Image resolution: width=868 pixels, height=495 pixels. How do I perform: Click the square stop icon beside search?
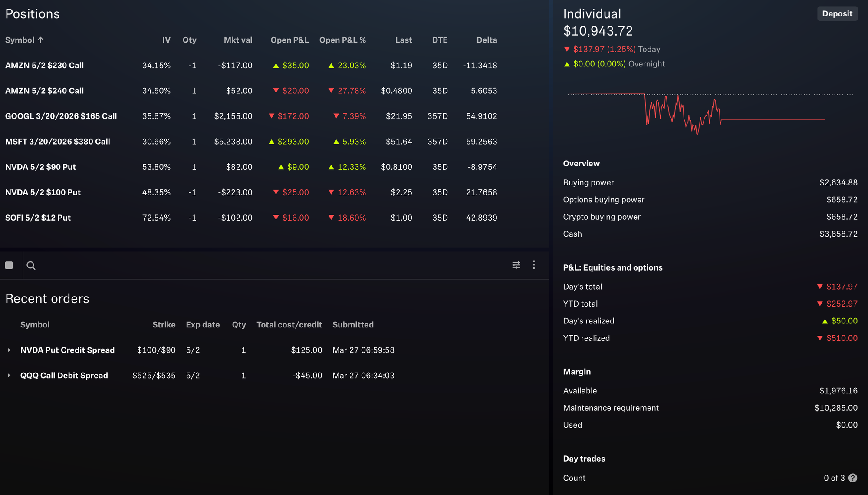coord(9,265)
